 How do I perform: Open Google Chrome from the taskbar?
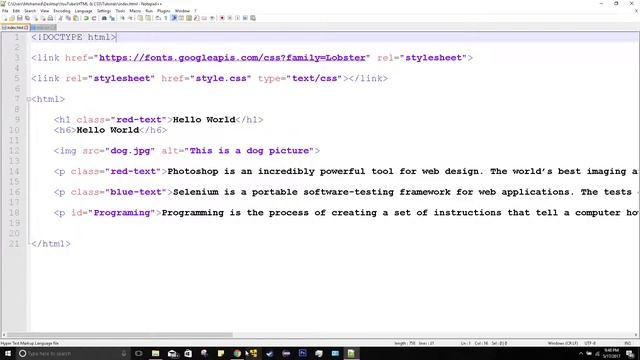click(x=237, y=353)
